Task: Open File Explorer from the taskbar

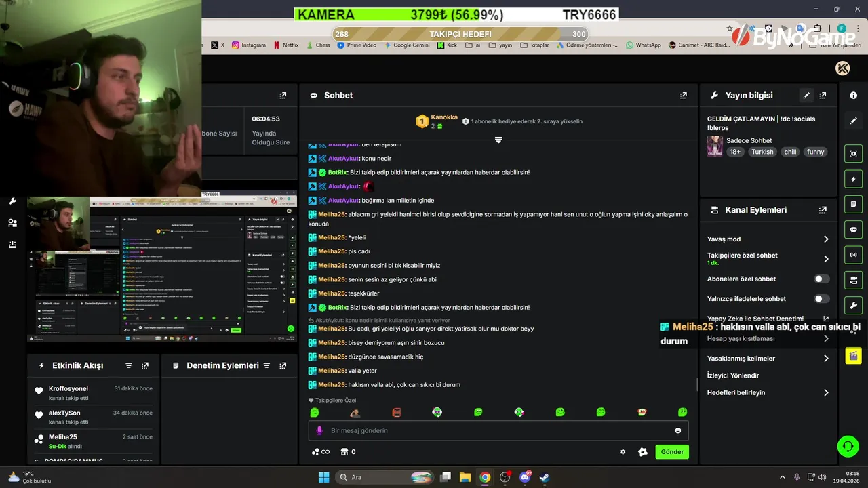Action: (465, 477)
